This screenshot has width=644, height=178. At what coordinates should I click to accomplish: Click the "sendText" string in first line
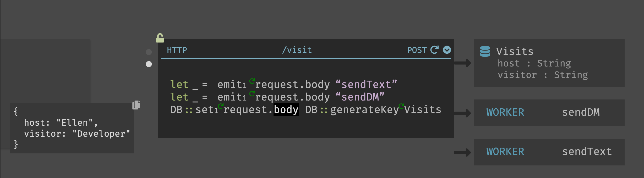click(x=366, y=85)
